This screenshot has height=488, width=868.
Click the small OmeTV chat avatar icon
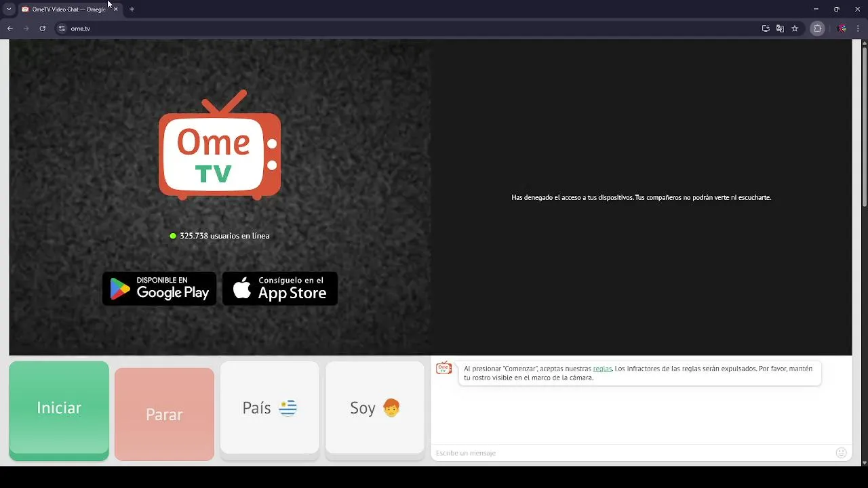pyautogui.click(x=443, y=368)
